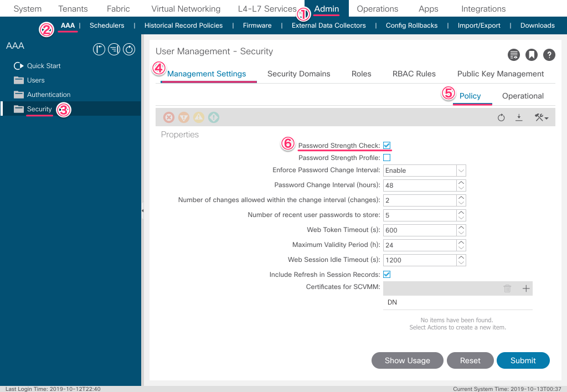Open the tools actions menu icon
This screenshot has width=567, height=392.
(542, 117)
